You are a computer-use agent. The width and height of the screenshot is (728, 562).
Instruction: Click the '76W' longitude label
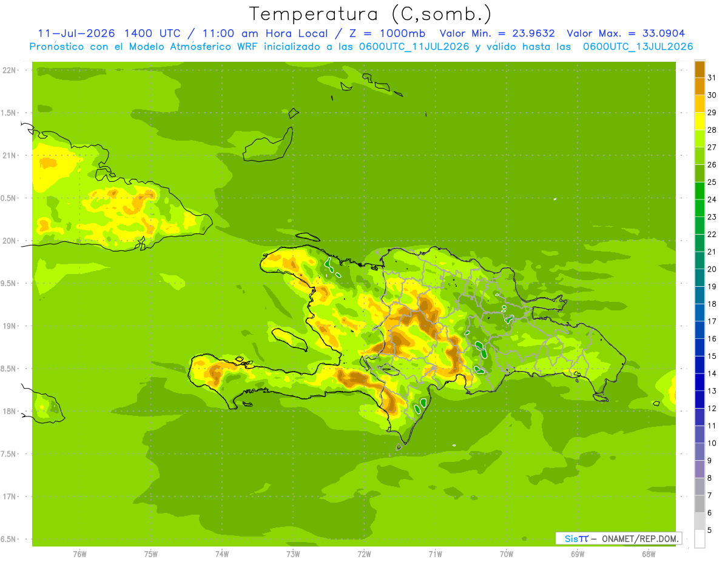tap(79, 554)
